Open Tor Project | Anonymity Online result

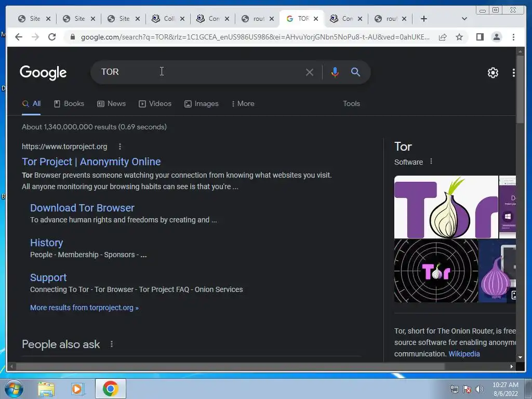[x=91, y=162]
